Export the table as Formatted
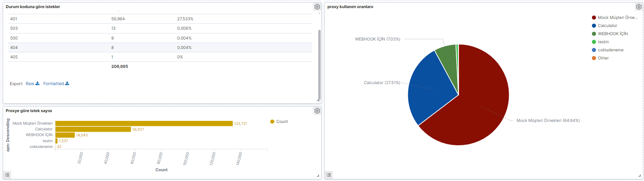Screen dimensions: 644x181 pos(53,84)
